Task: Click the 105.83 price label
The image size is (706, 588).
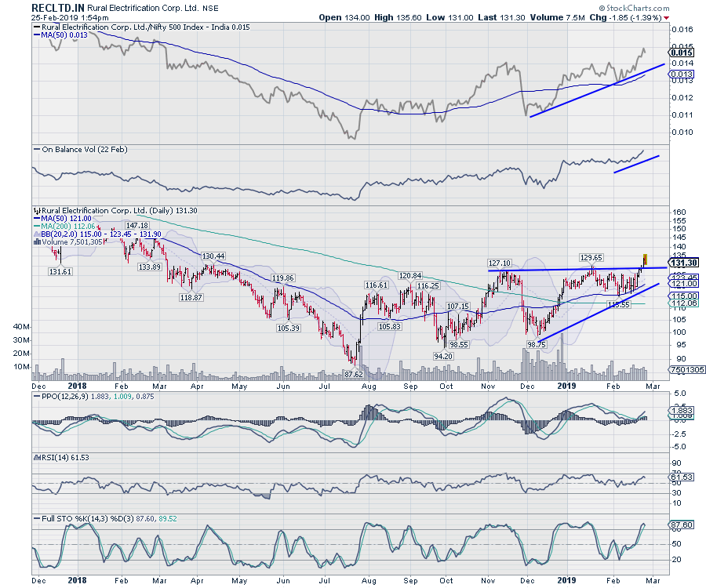Action: tap(389, 327)
